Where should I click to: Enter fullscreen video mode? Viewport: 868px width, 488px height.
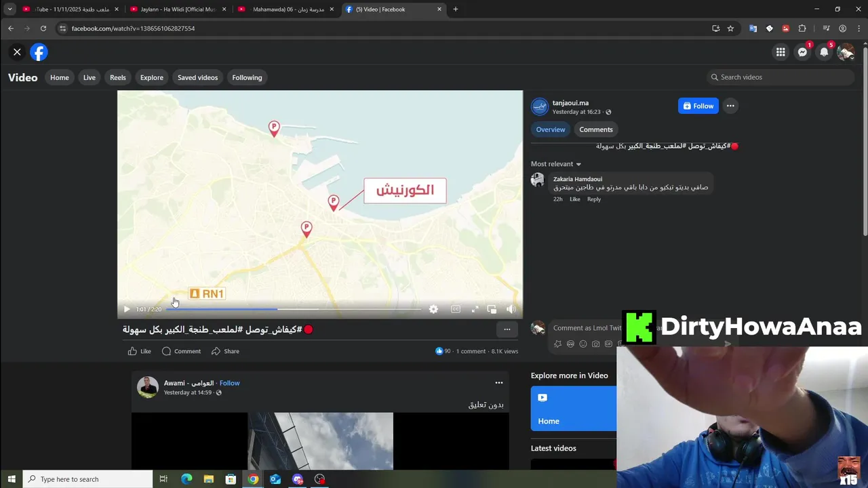[475, 309]
